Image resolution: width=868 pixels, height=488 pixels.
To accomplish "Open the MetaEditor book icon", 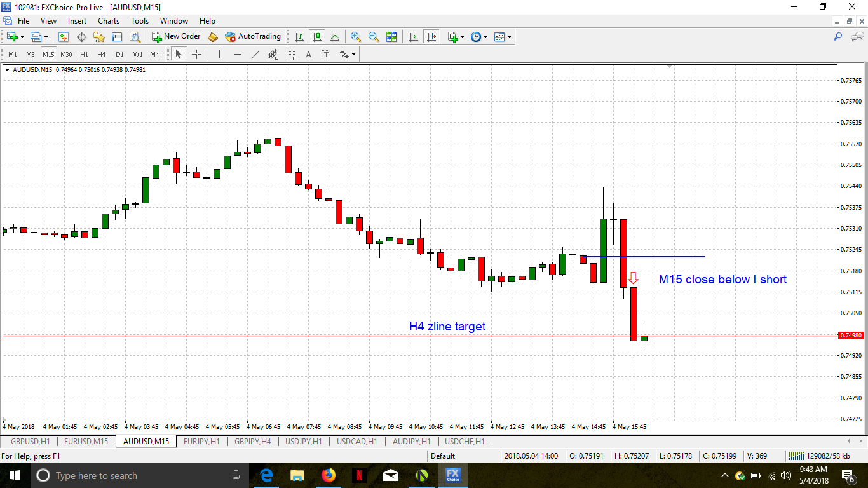I will pos(213,37).
